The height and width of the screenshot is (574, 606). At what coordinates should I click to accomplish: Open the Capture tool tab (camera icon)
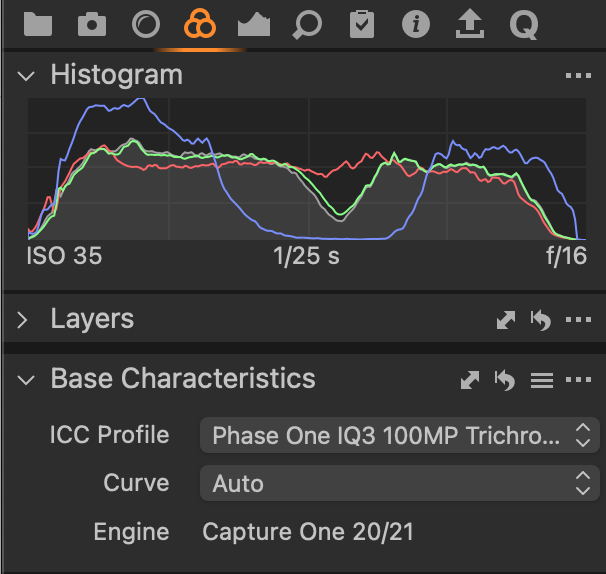(x=92, y=24)
